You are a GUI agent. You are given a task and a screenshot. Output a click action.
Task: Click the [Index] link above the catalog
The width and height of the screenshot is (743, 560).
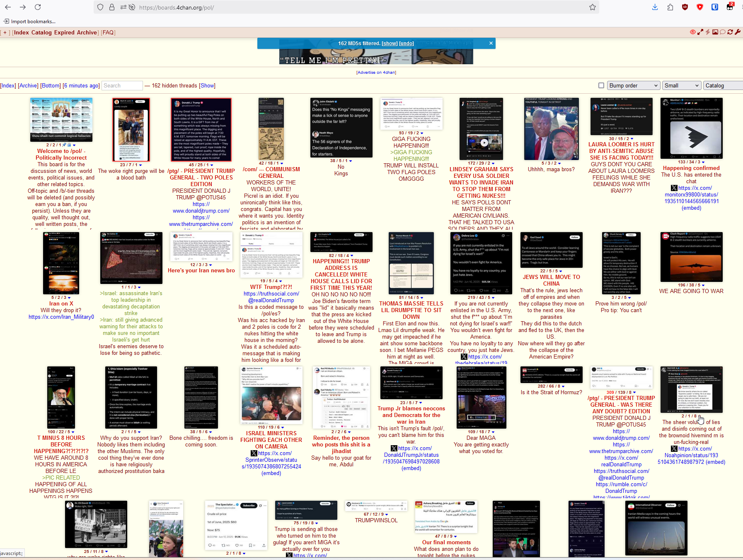(8, 85)
